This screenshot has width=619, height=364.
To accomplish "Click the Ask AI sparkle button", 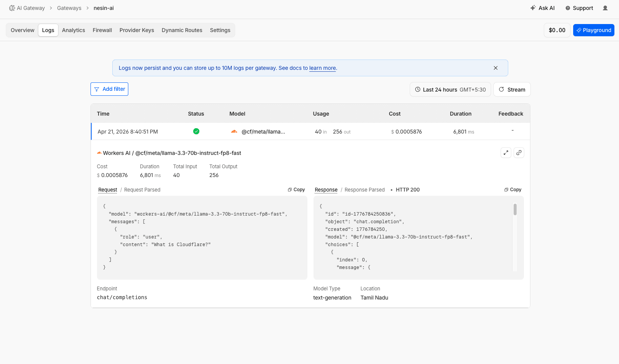I will [x=542, y=8].
